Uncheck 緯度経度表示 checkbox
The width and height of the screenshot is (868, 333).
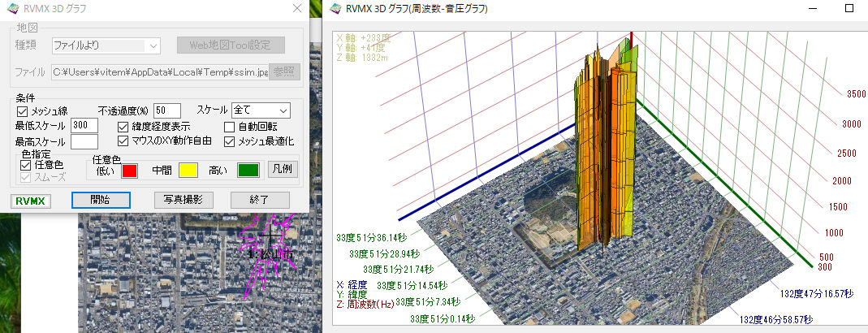click(123, 127)
